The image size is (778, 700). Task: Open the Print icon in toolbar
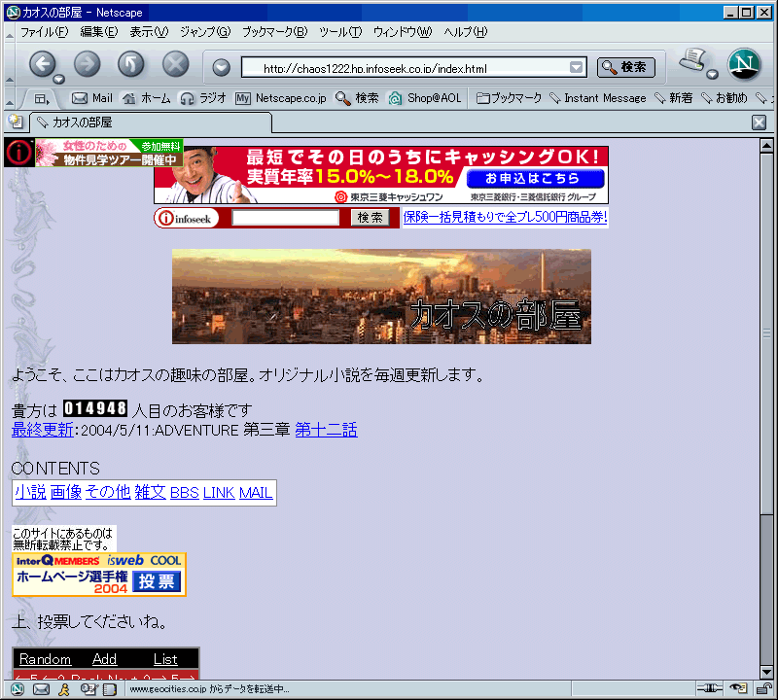coord(693,61)
